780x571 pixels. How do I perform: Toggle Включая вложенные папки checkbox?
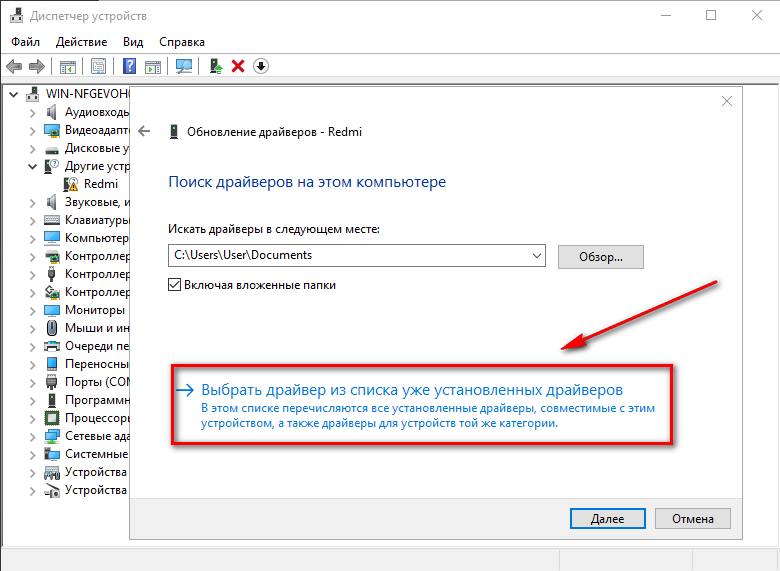coord(174,285)
